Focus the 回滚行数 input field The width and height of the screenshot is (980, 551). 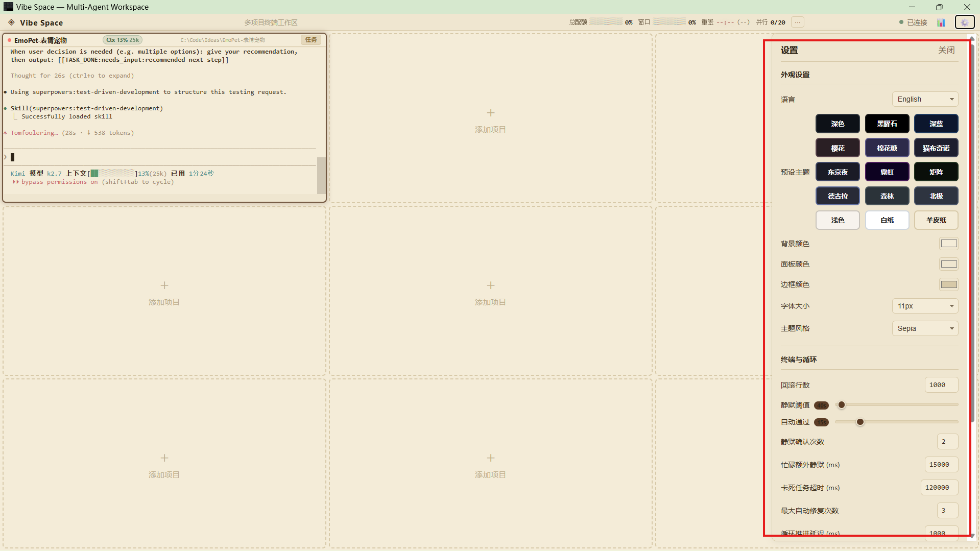point(941,385)
